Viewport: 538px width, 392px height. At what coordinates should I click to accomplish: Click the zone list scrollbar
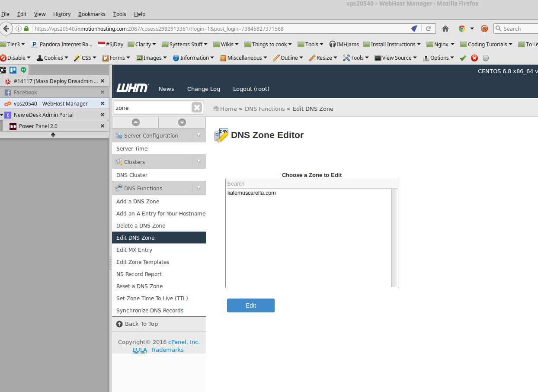click(394, 238)
